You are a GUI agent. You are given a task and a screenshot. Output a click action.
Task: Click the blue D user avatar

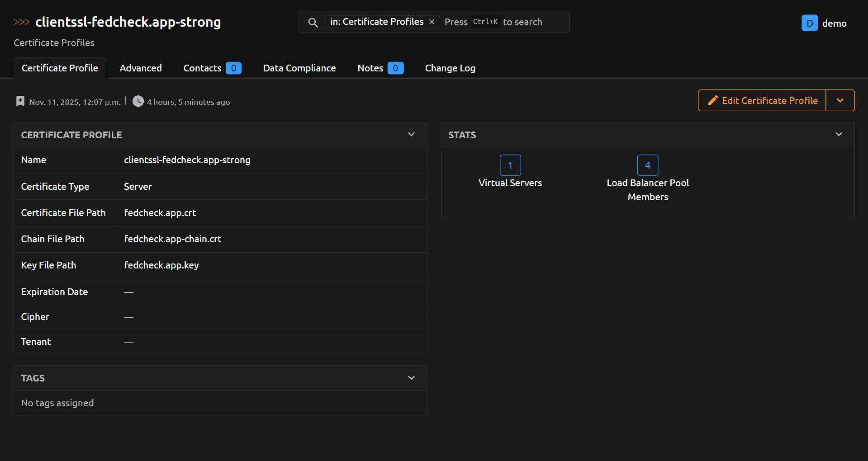tap(809, 23)
